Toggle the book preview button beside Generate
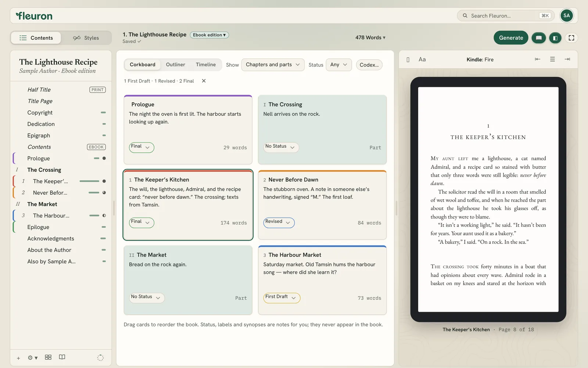588x368 pixels. (538, 38)
